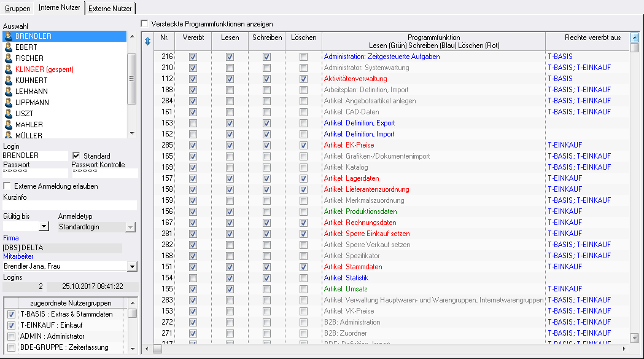The image size is (644, 359).
Task: Click the Mitarbeiter link label
Action: (18, 256)
